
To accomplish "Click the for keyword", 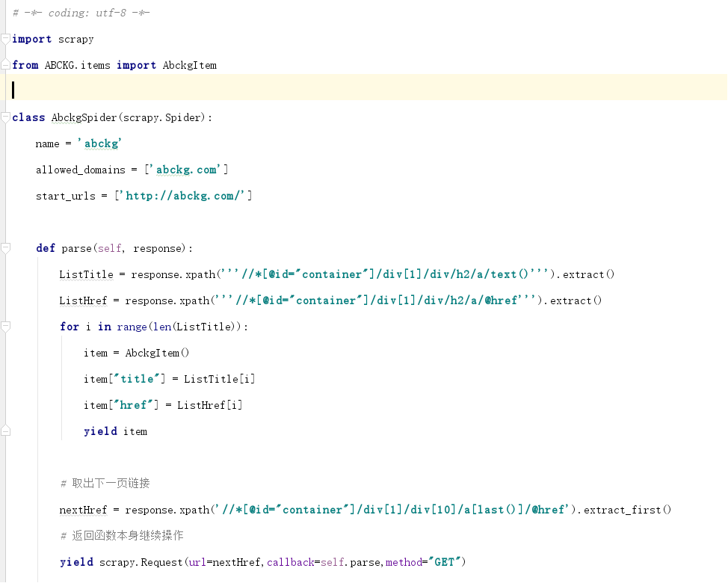I will tap(70, 327).
